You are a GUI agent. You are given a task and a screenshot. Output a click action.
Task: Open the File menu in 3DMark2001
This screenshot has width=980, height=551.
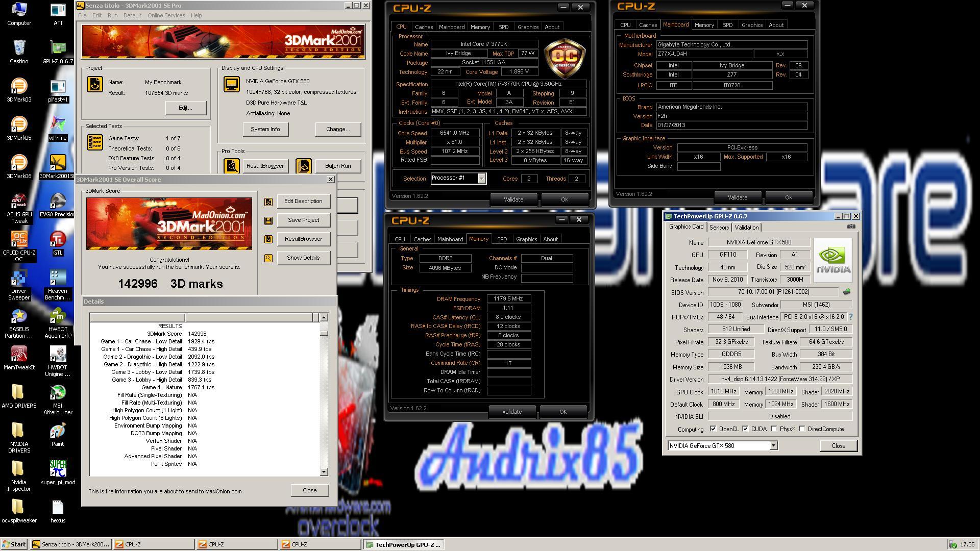point(82,15)
